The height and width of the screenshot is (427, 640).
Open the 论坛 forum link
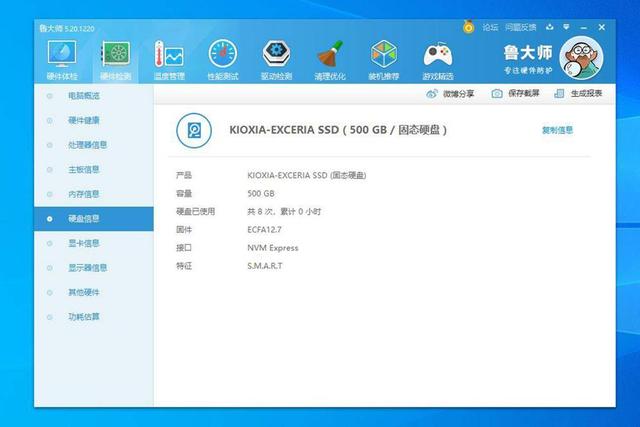point(490,27)
